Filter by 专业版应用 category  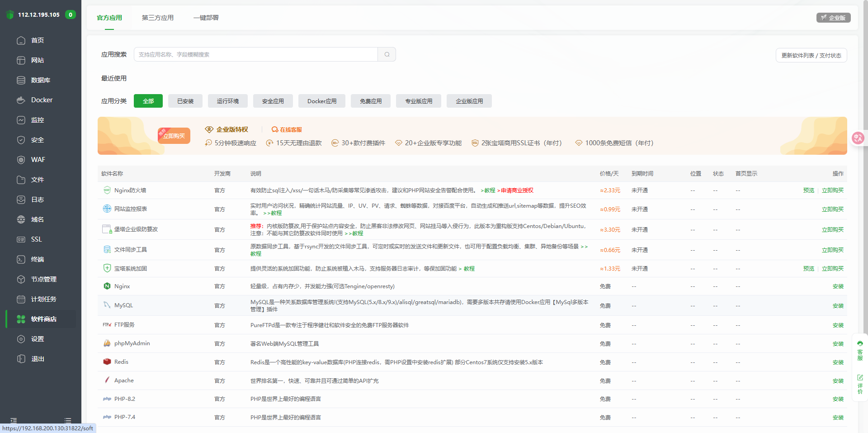(419, 101)
